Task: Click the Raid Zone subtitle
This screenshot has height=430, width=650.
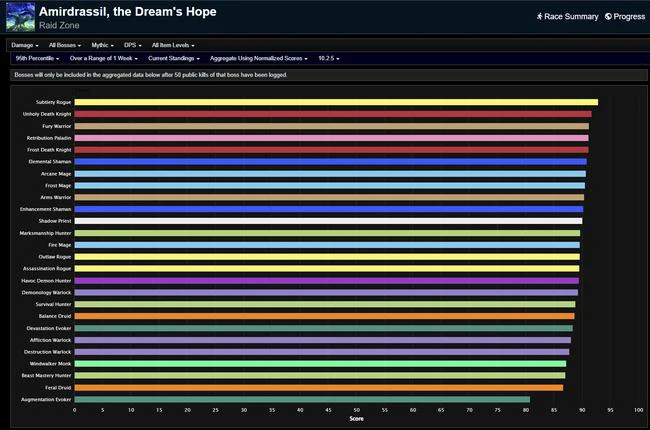Action: coord(59,25)
